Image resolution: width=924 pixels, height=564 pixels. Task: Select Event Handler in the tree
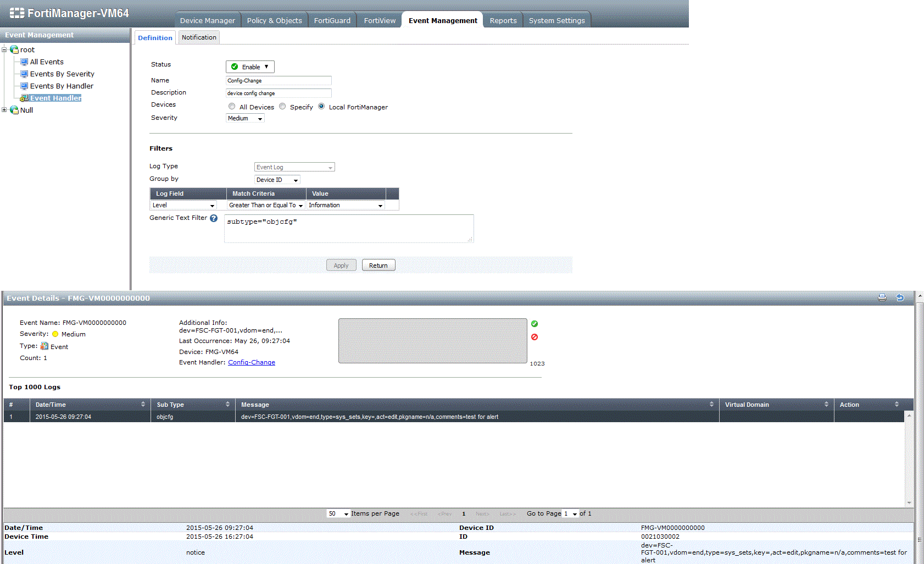click(55, 98)
